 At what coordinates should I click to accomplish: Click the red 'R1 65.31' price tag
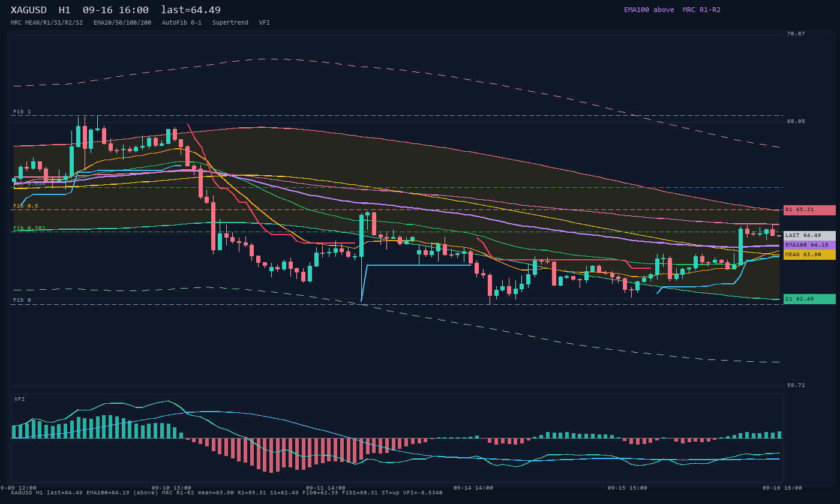click(x=809, y=210)
